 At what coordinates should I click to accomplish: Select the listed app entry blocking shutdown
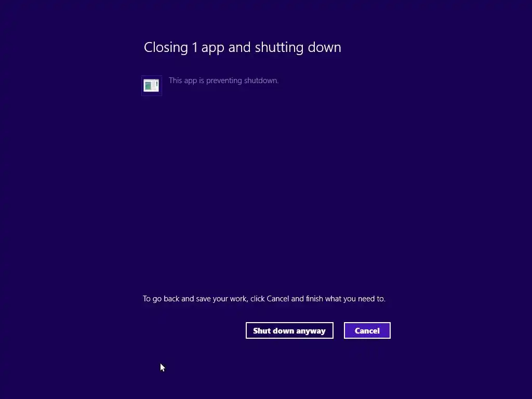tap(210, 86)
